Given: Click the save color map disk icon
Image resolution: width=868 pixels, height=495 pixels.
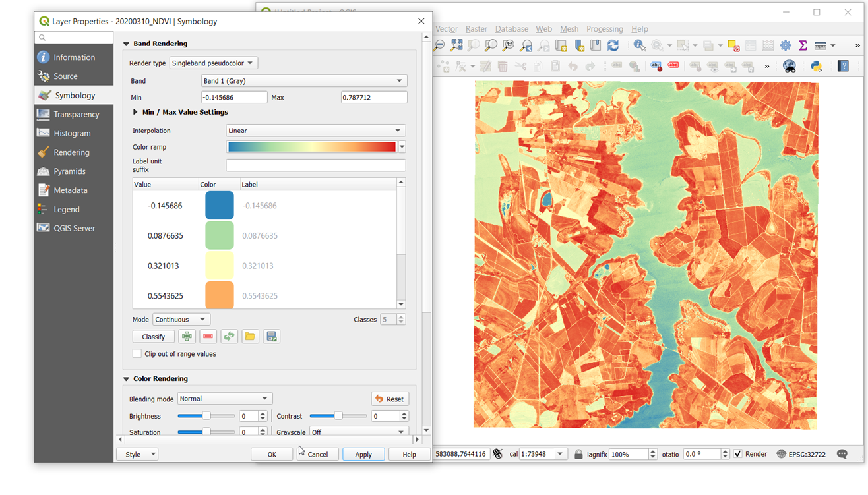Looking at the screenshot, I should tap(271, 336).
